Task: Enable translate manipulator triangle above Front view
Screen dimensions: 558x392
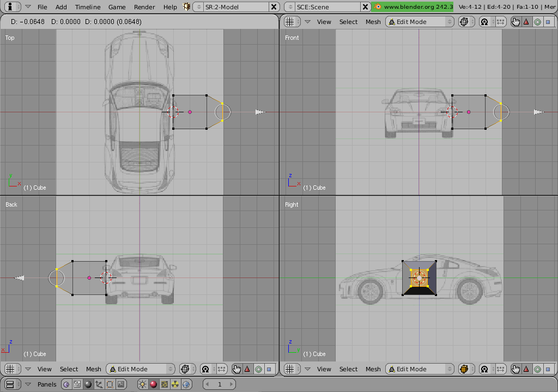Action: point(526,22)
